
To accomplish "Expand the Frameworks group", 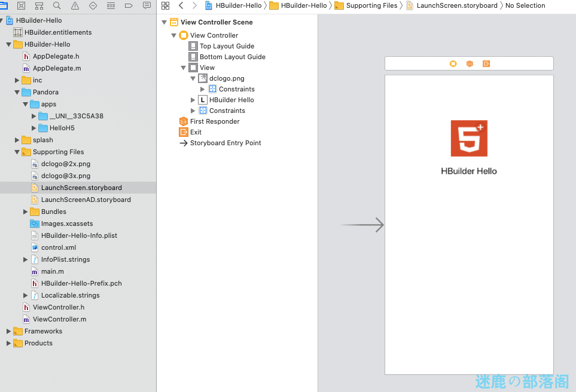I will pyautogui.click(x=8, y=331).
